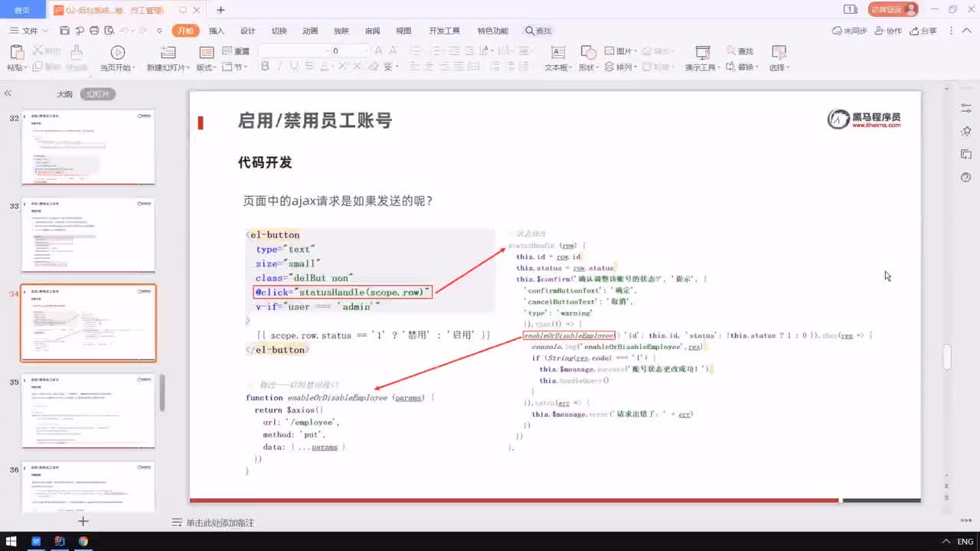980x551 pixels.
Task: Click the Paste (粘贴) icon
Action: tap(16, 53)
